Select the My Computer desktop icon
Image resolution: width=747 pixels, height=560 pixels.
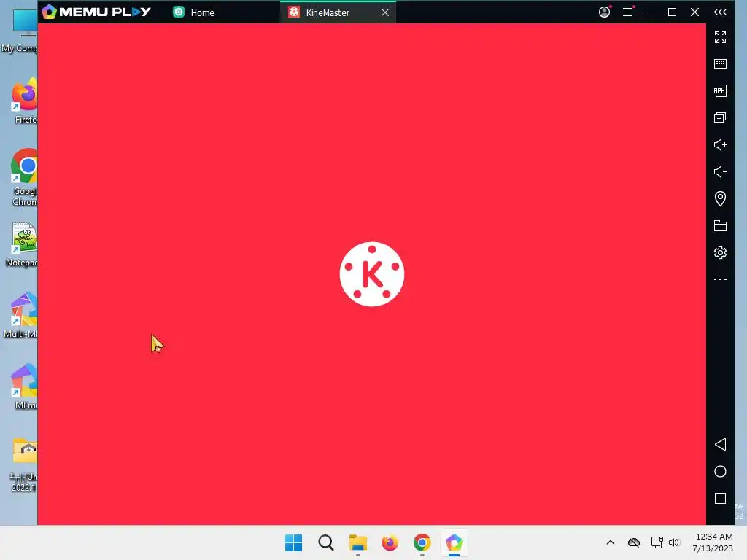pyautogui.click(x=20, y=31)
